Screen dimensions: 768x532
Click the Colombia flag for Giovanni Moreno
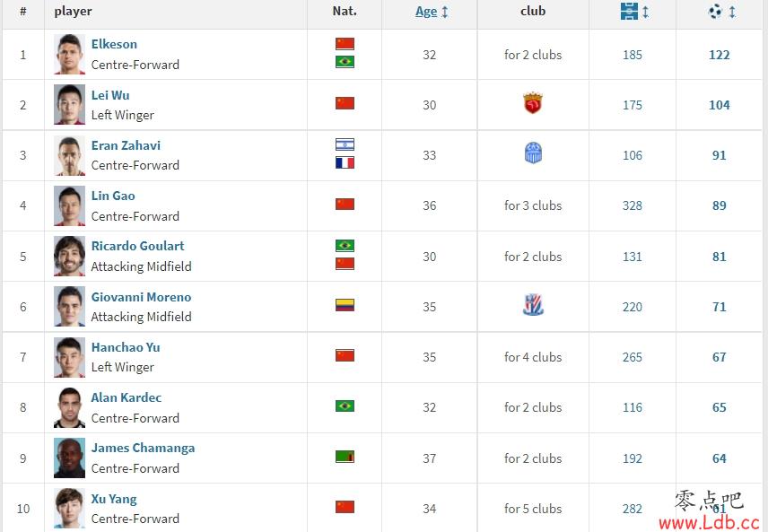(345, 305)
